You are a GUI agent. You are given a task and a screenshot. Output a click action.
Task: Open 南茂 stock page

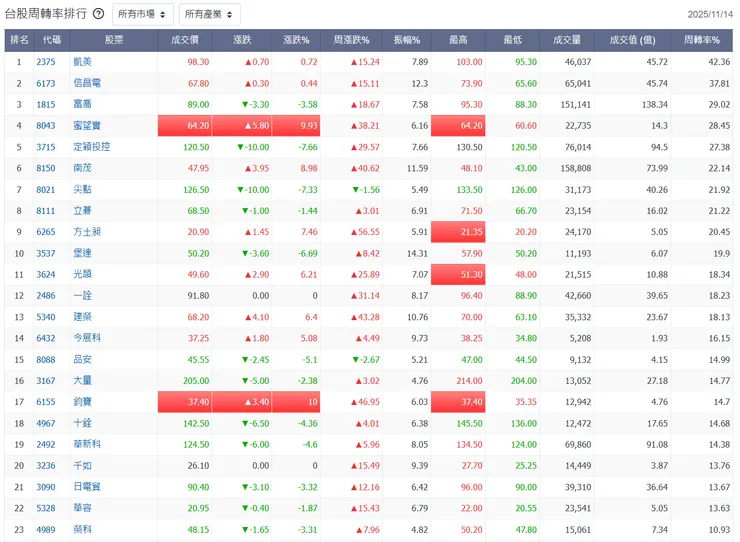[83, 168]
